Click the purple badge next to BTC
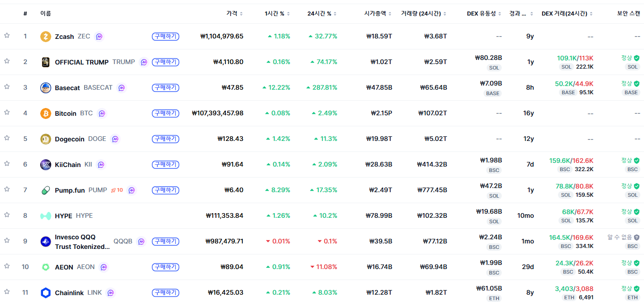The height and width of the screenshot is (302, 644). coord(102,113)
